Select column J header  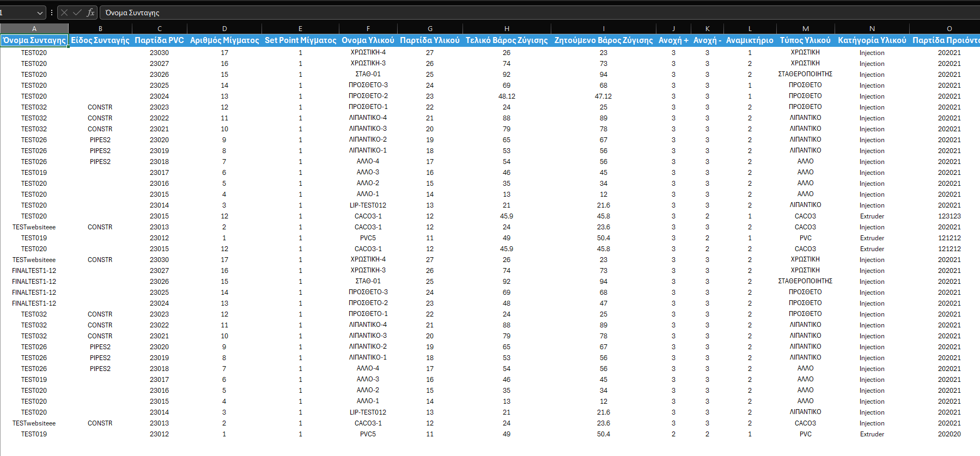click(x=673, y=28)
